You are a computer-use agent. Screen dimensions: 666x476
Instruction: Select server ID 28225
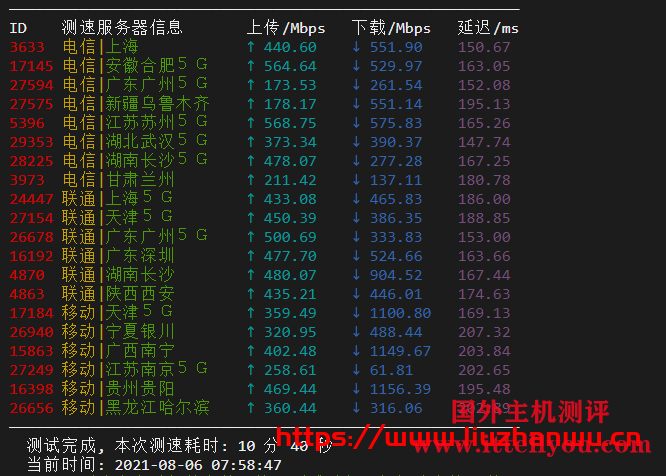click(31, 161)
